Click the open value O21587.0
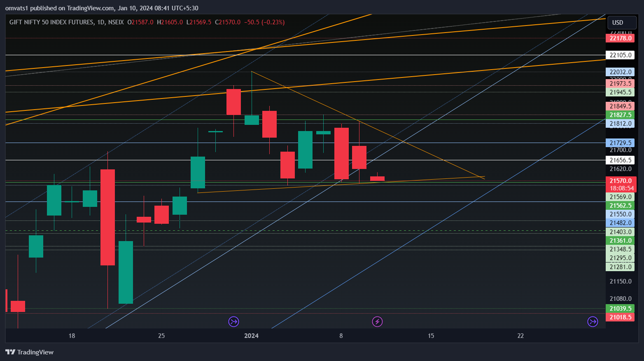Viewport: 644px width, 361px height. [140, 22]
